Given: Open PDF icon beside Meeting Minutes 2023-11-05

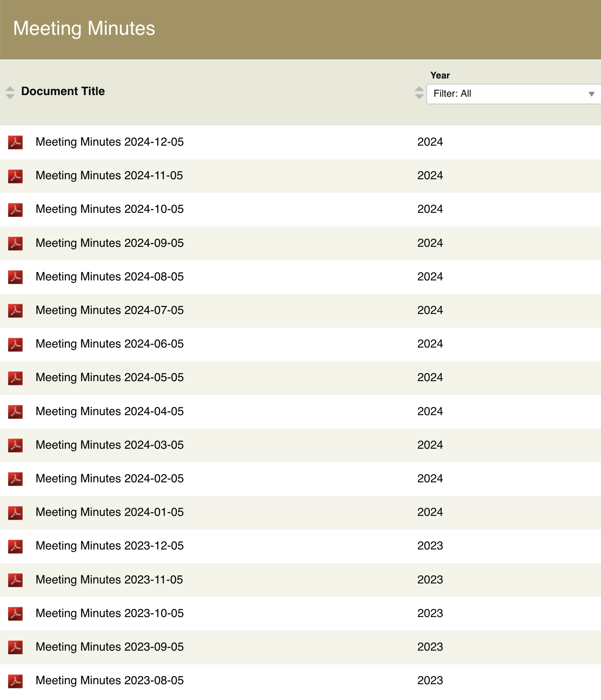Looking at the screenshot, I should click(15, 580).
